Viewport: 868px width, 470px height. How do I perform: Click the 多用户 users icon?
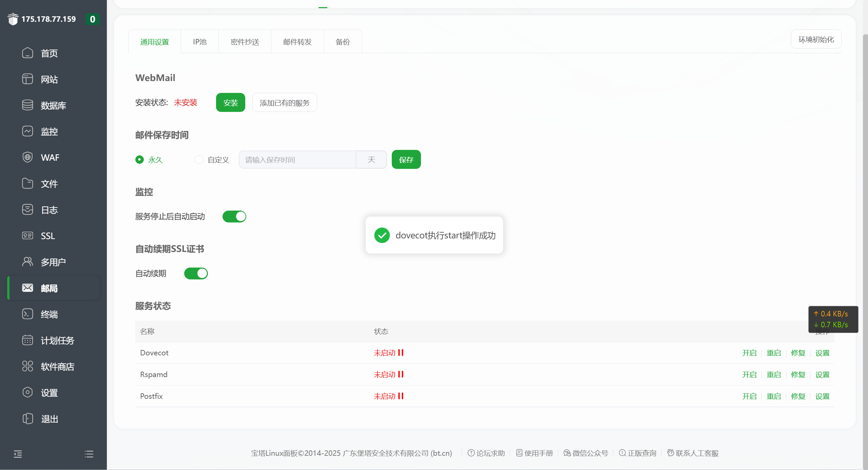click(27, 262)
